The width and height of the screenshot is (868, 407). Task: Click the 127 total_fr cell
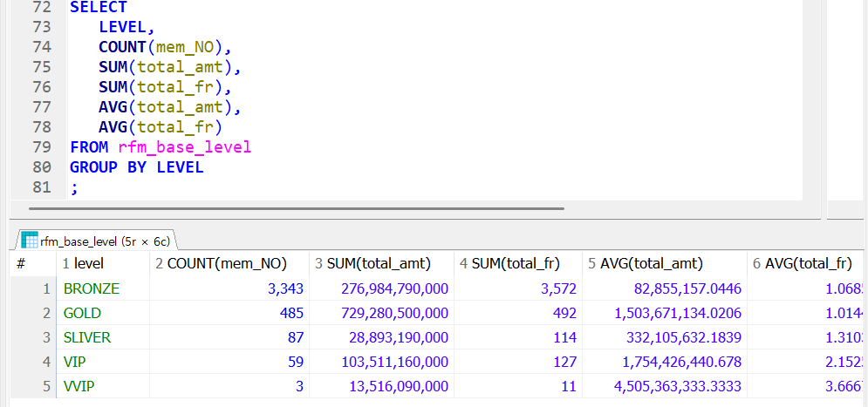pyautogui.click(x=518, y=362)
